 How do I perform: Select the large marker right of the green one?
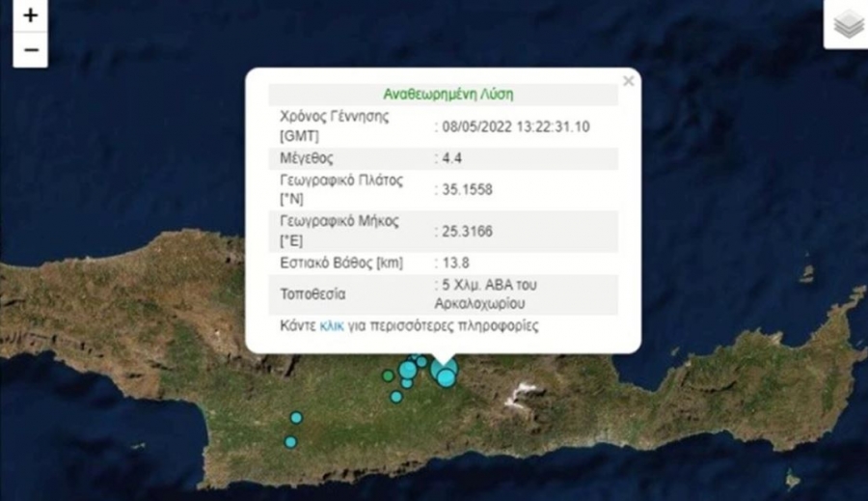pyautogui.click(x=408, y=369)
